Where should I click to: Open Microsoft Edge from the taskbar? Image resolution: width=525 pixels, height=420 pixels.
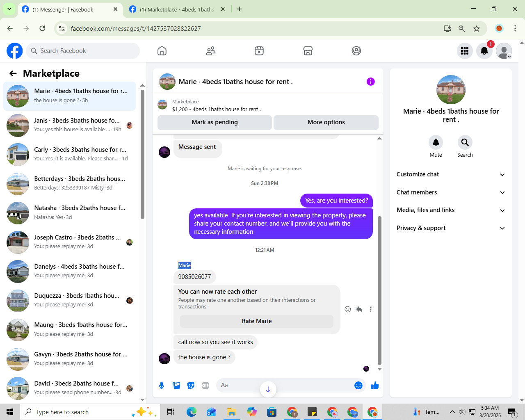192,412
